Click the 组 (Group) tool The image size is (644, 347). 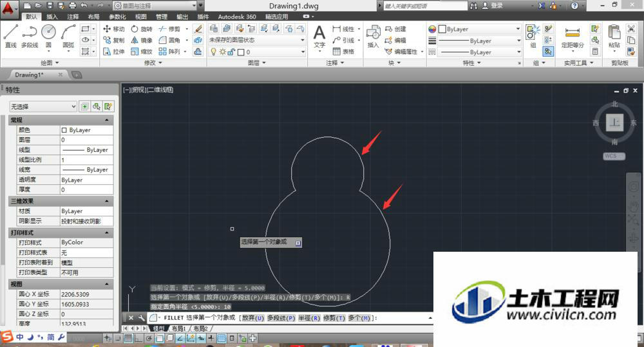[533, 36]
